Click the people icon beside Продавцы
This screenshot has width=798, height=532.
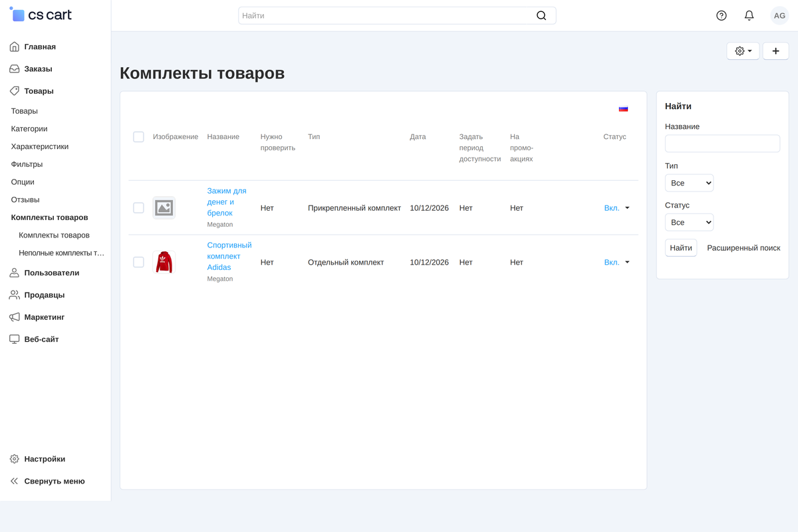tap(15, 295)
